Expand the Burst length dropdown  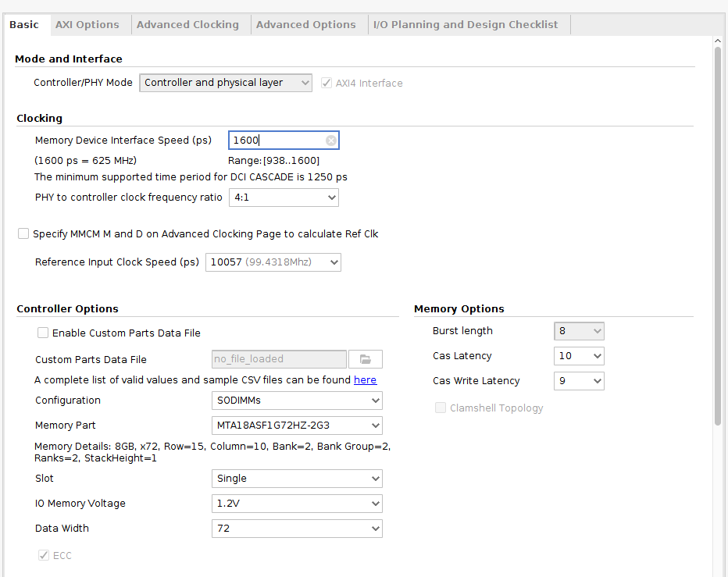(x=579, y=330)
